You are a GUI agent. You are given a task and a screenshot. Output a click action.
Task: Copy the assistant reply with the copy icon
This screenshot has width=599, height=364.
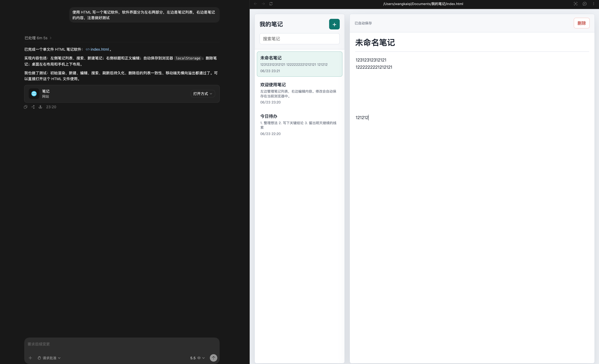coord(26,107)
